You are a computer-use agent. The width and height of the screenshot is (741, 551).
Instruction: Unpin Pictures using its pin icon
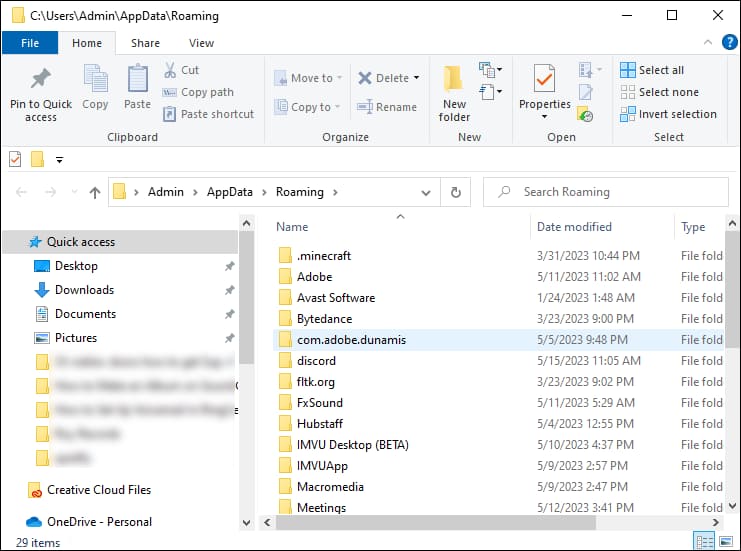(229, 338)
